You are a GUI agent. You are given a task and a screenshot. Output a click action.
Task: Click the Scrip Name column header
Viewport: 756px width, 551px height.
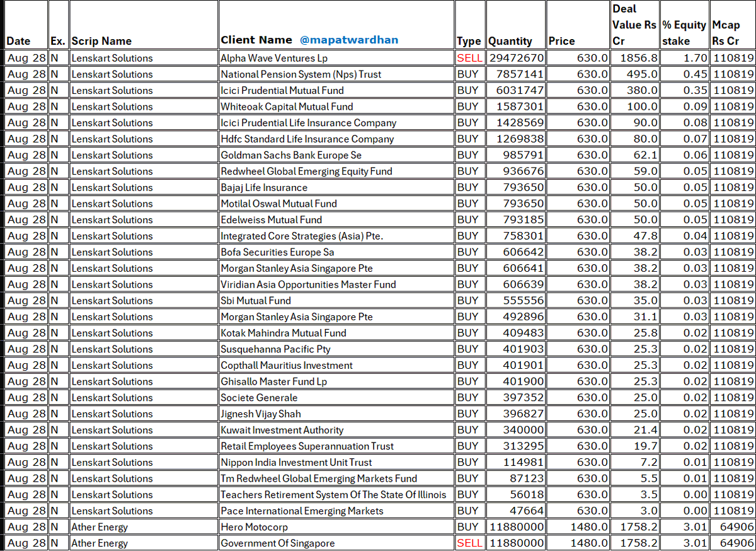pos(143,25)
